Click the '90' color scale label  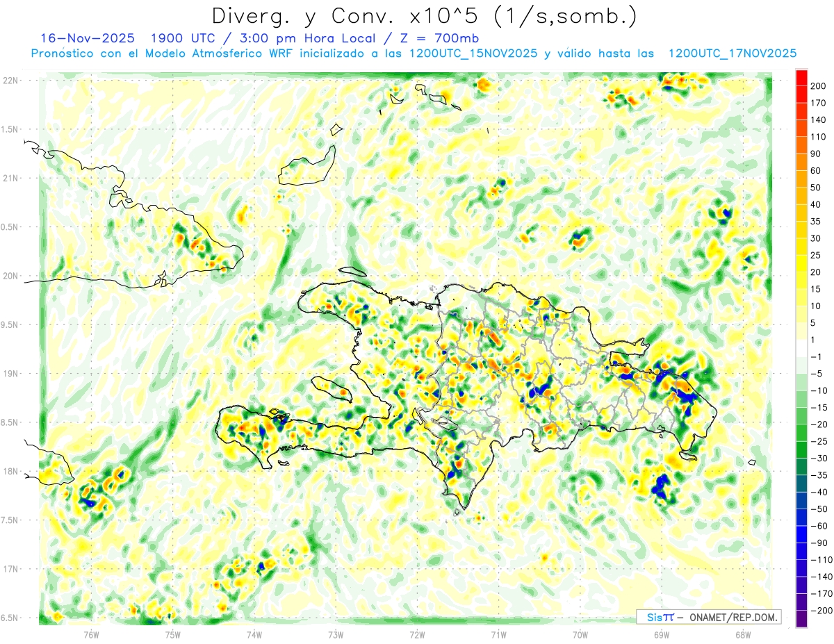point(816,154)
